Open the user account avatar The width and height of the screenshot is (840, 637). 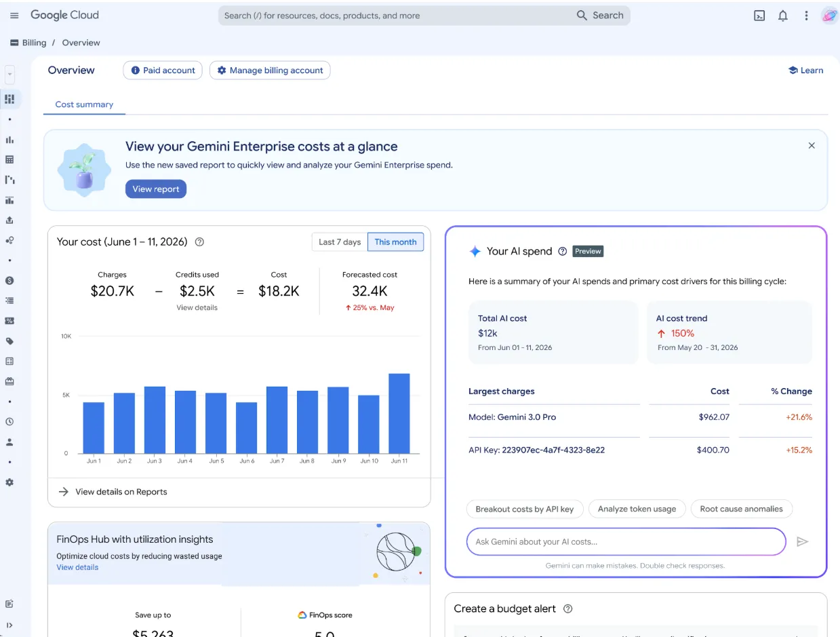[x=829, y=16]
